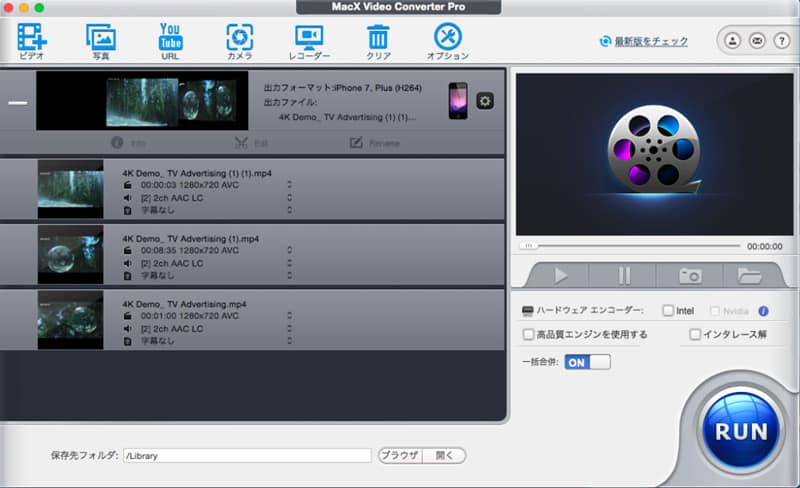
Task: Click the output file name 4K Demo_ TV Advertising (1) (1)...
Action: pyautogui.click(x=347, y=117)
